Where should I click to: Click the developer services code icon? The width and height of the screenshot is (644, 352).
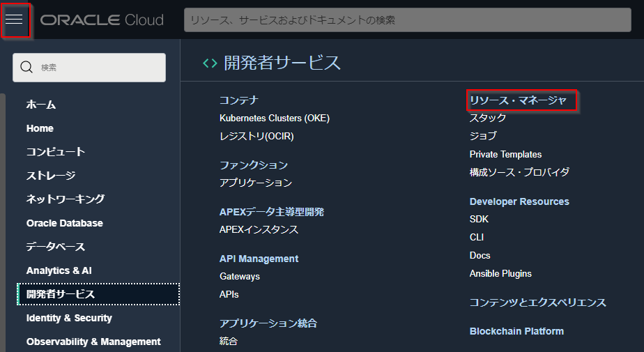point(209,63)
